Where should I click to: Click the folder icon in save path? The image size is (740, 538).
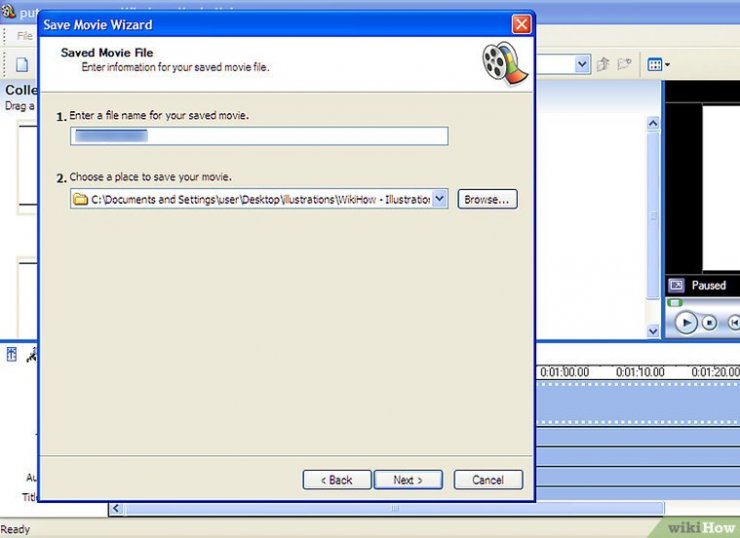[x=80, y=199]
